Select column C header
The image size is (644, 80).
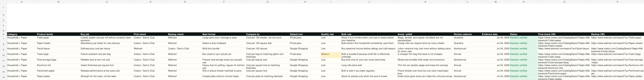(107, 2)
